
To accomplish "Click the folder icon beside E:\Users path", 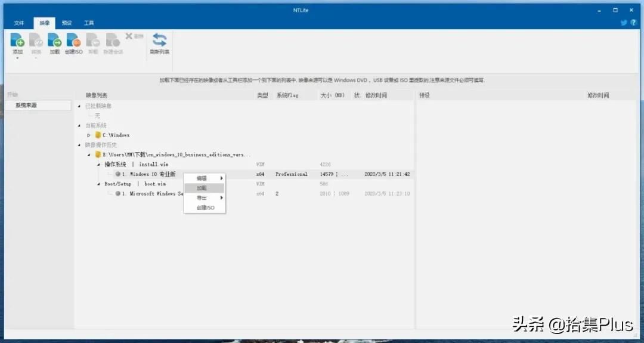I will (98, 154).
